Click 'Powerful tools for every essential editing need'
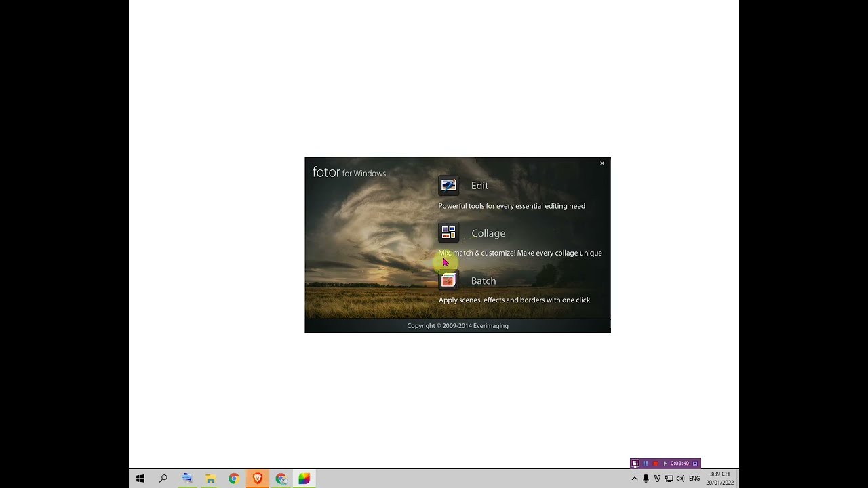868x488 pixels. (511, 206)
